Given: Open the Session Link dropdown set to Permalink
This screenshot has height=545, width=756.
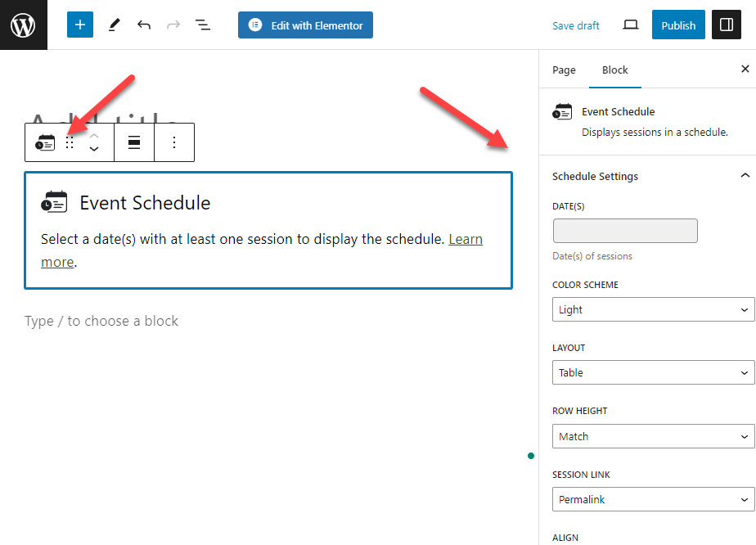Looking at the screenshot, I should point(653,499).
